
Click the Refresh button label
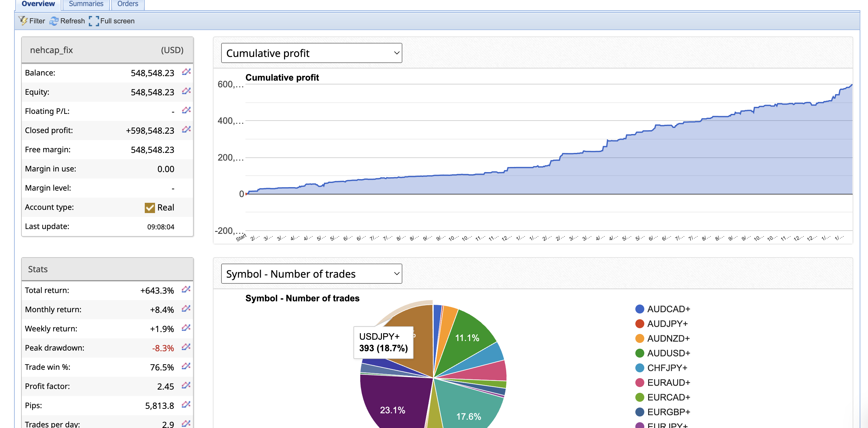tap(73, 21)
